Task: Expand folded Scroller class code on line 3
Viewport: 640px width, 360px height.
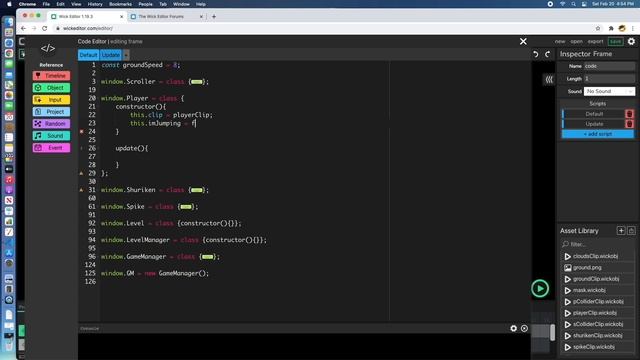Action: click(197, 82)
